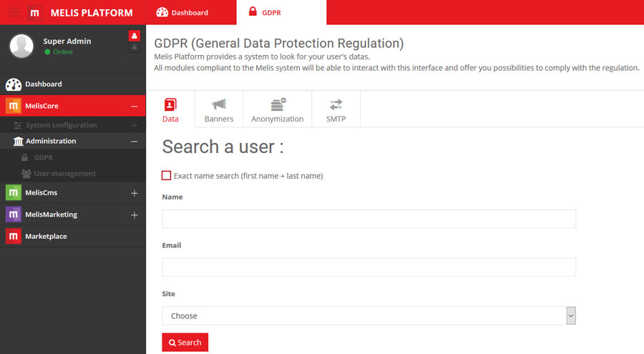Screen dimensions: 644x354
Task: Open the Marketplace module icon
Action: pyautogui.click(x=13, y=236)
